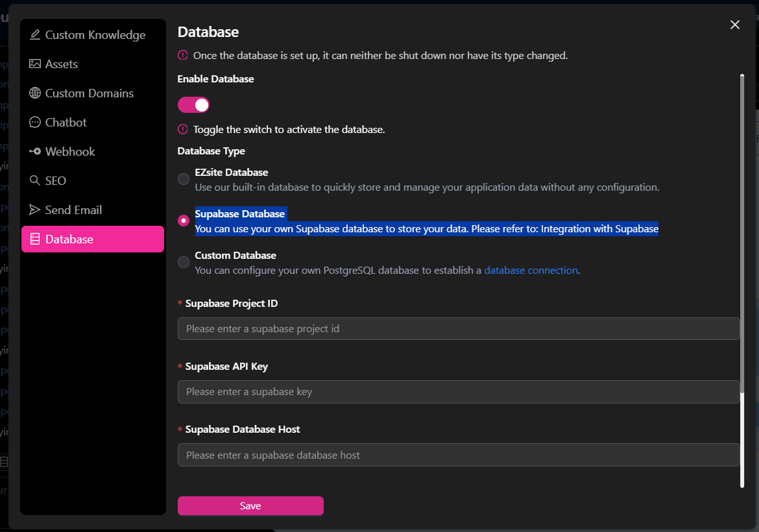Click the Chatbot speech bubble icon

point(35,122)
